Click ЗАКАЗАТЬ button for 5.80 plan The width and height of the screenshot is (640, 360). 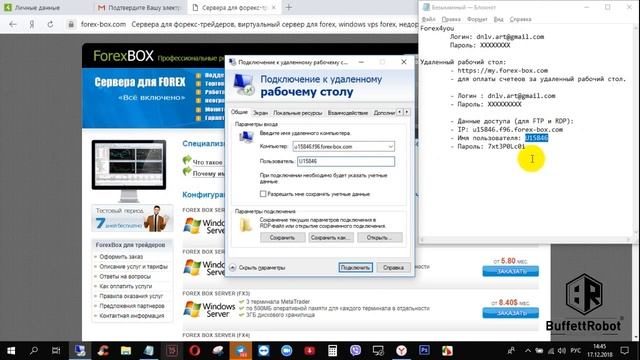point(511,271)
